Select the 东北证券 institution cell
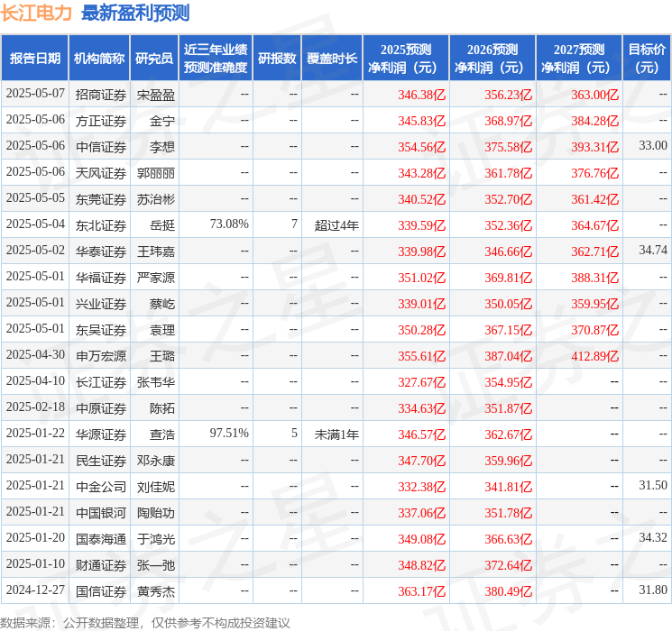672x631 pixels. click(101, 225)
